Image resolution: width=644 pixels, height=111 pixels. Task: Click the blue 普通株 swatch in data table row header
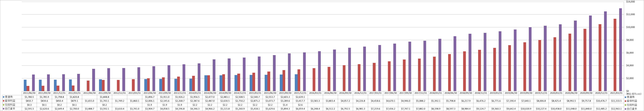point(3,97)
